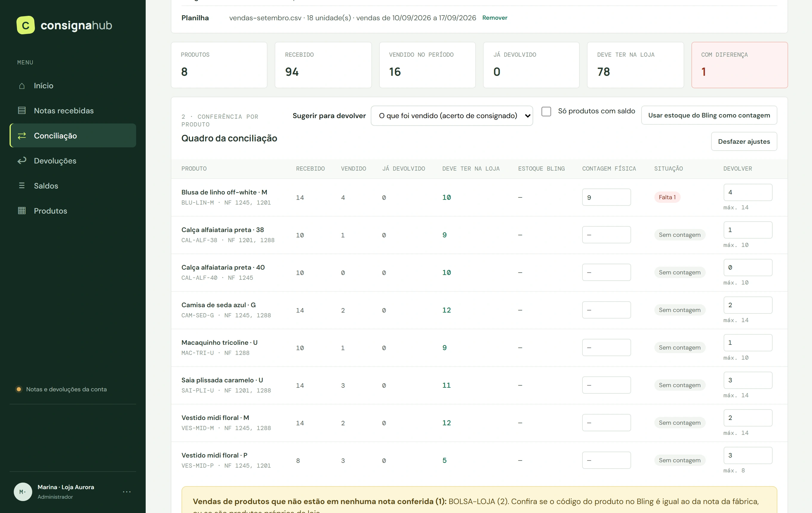The width and height of the screenshot is (812, 513).
Task: Click product code SAI-PLI-U text
Action: (x=198, y=390)
